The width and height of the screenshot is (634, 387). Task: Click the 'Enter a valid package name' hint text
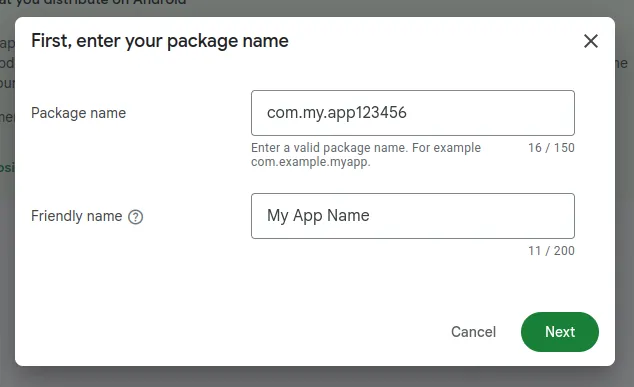point(366,154)
